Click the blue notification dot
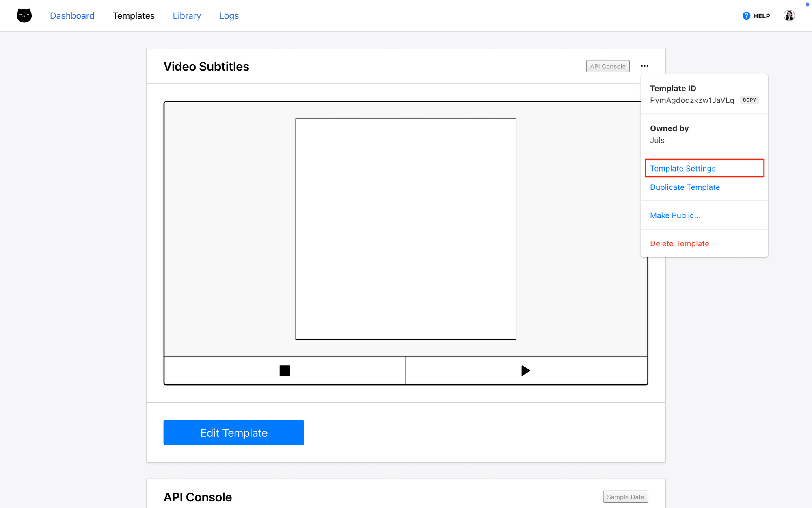 [807, 4]
